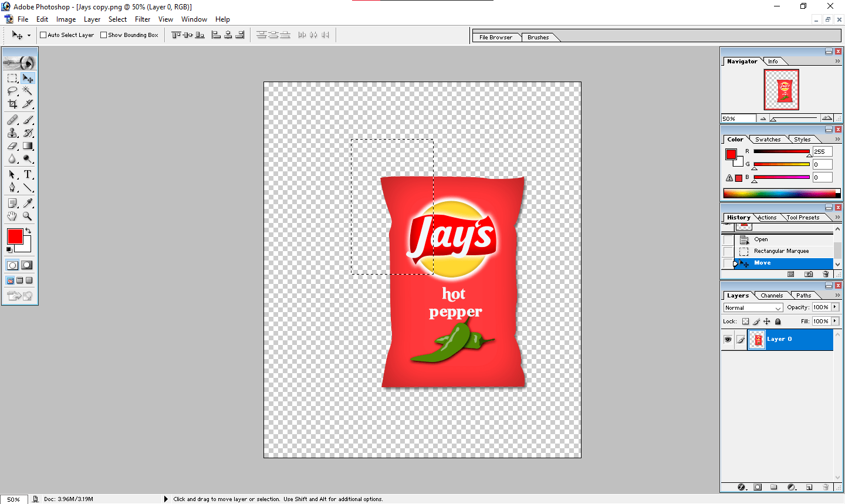Open the Layers panel flyout menu
This screenshot has width=845, height=504.
coord(837,295)
